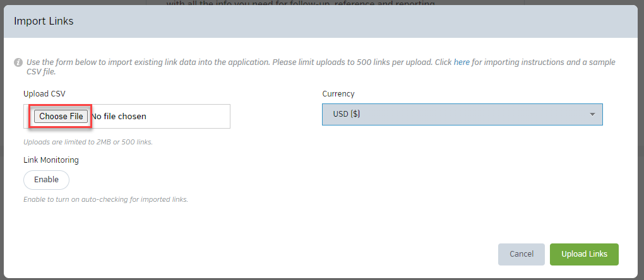The image size is (644, 280).
Task: Click empty space inside Upload CSV box
Action: click(189, 117)
